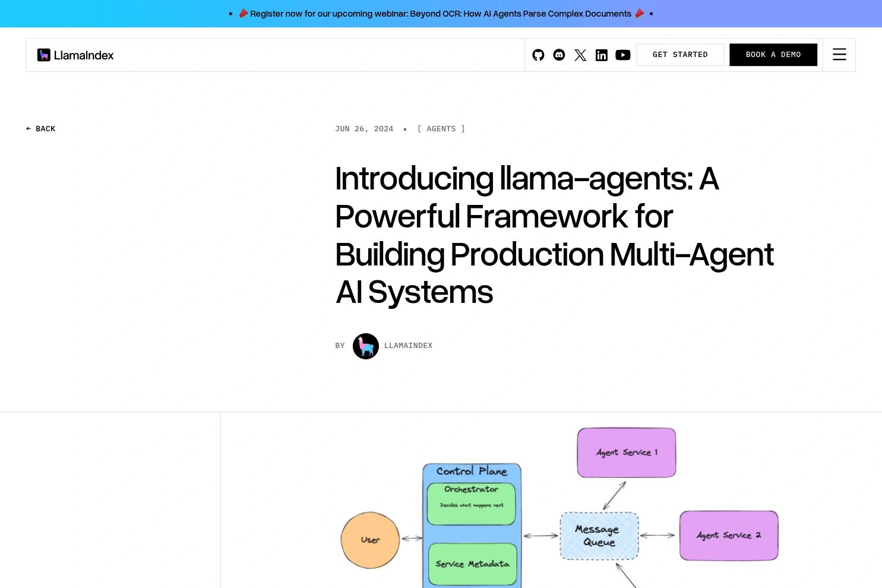The image size is (882, 588).
Task: Click the Jun 26, 2024 publish date
Action: click(x=364, y=129)
